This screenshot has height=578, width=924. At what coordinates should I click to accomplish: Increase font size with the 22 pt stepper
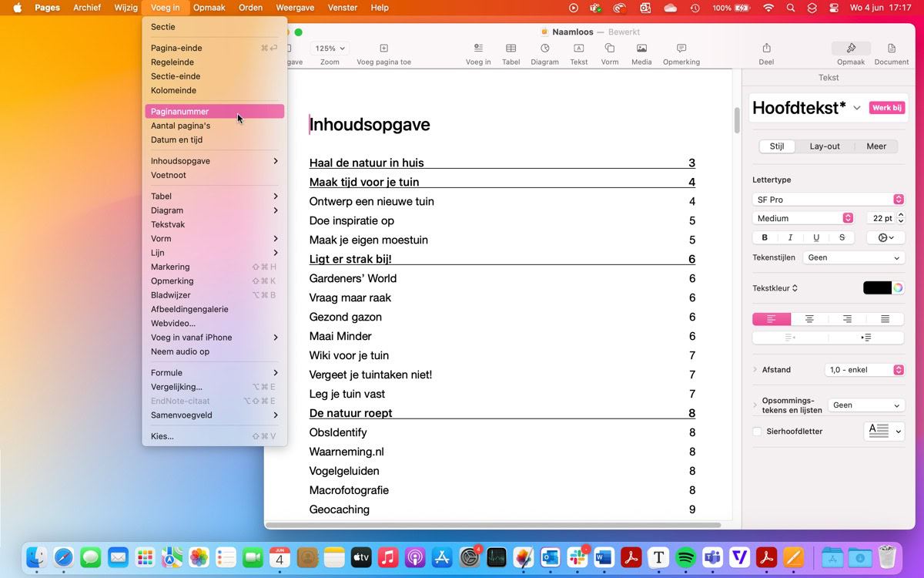(899, 214)
